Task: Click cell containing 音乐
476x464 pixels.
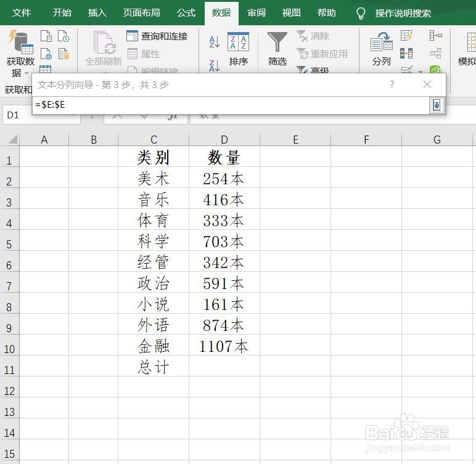Action: 154,198
